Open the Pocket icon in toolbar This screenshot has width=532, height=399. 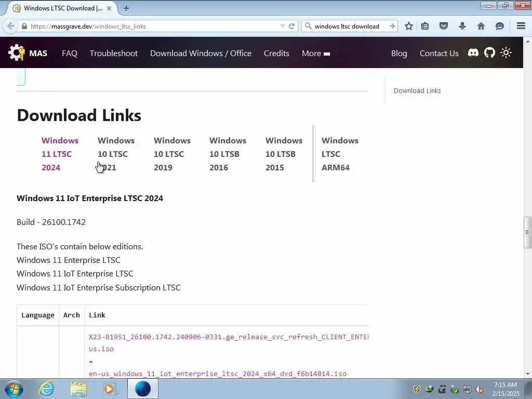click(444, 26)
